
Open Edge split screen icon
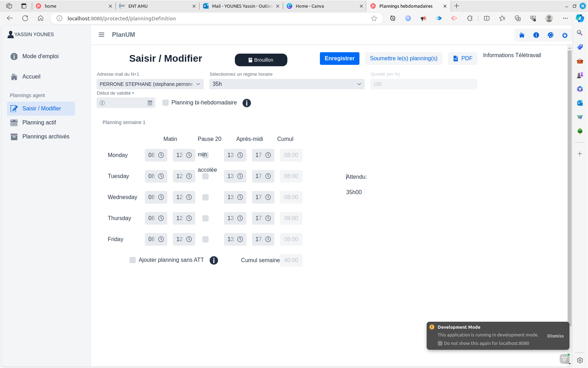point(486,18)
